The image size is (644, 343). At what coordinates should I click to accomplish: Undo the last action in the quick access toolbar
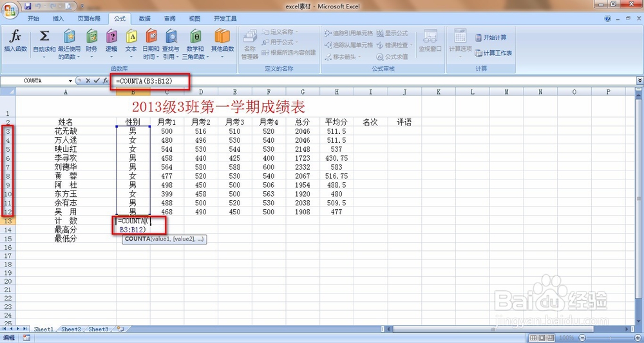38,6
